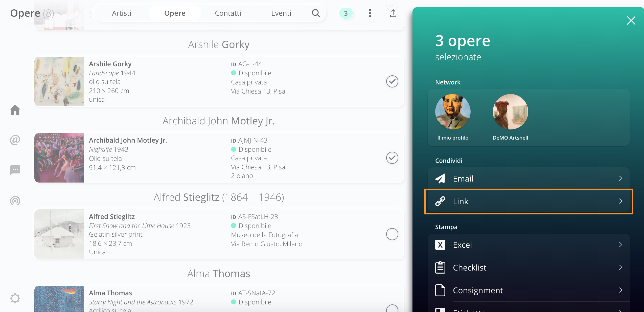Click the teal selected-count badge showing 3
This screenshot has height=312, width=644.
346,13
